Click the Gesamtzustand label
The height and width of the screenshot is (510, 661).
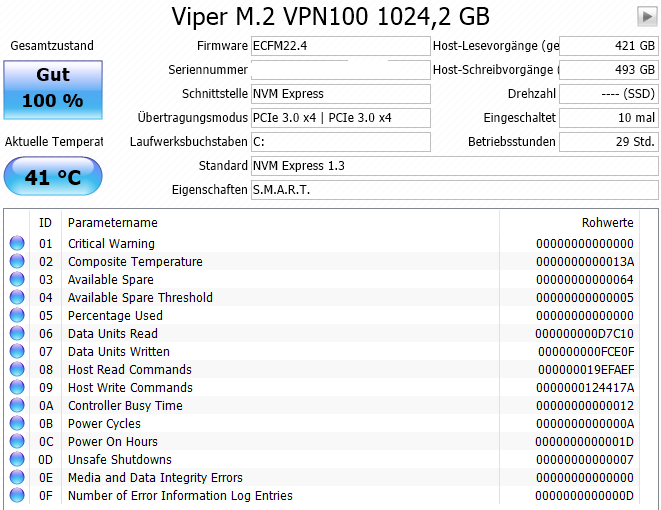coord(52,46)
